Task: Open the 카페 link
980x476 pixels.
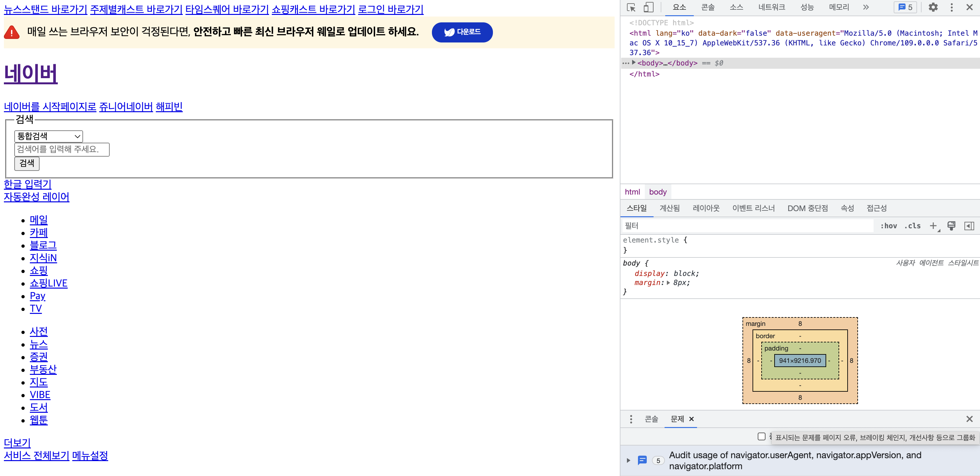Action: point(39,233)
